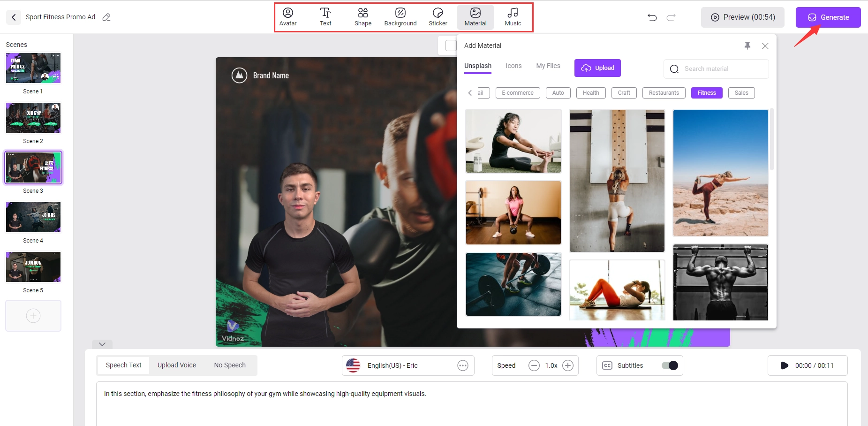Open the English(US) - Eric voice selector
868x426 pixels.
(407, 365)
